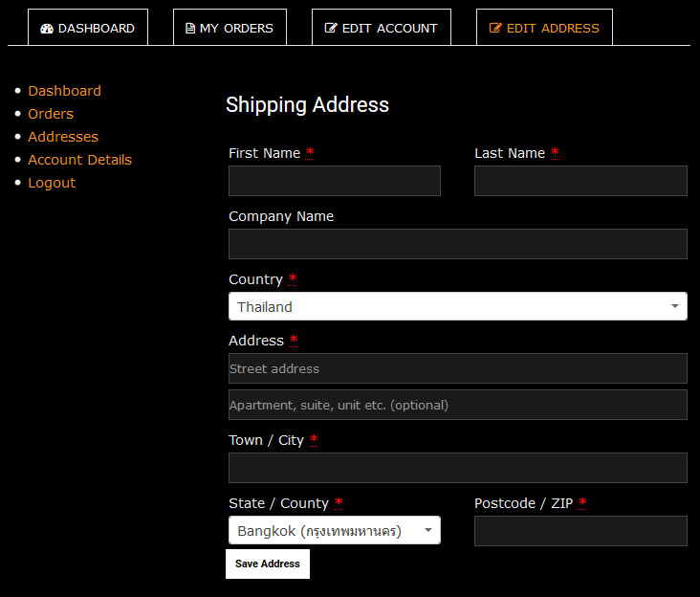Click into the Last Name field
Image resolution: width=700 pixels, height=597 pixels.
click(580, 181)
